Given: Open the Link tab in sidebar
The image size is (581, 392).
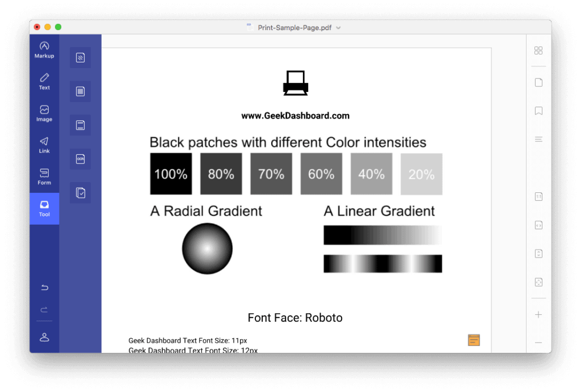Looking at the screenshot, I should [x=44, y=145].
